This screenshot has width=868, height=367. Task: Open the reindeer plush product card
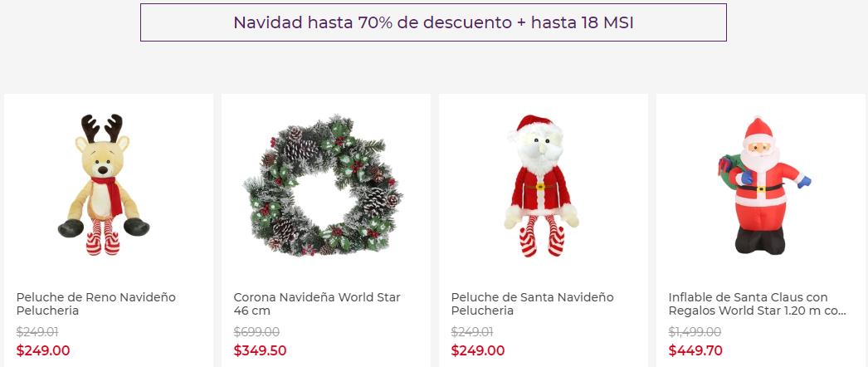[x=109, y=230]
